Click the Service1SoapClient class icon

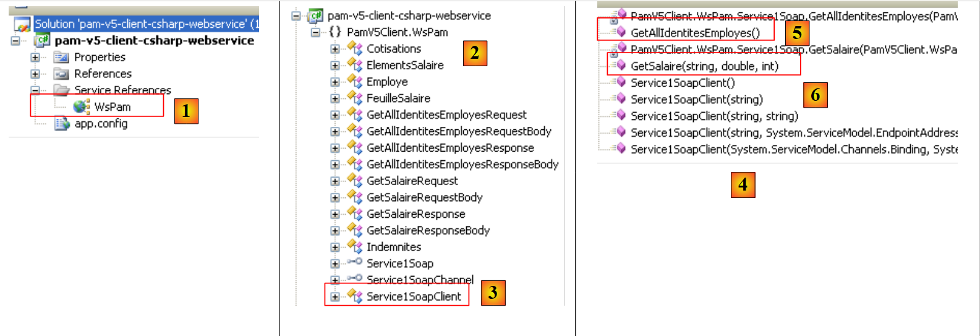[355, 296]
